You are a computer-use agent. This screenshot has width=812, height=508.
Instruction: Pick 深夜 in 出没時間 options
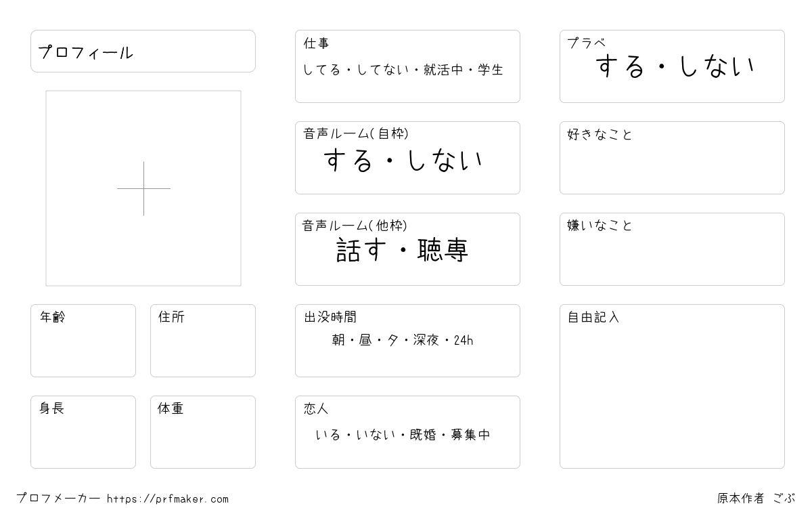point(426,340)
